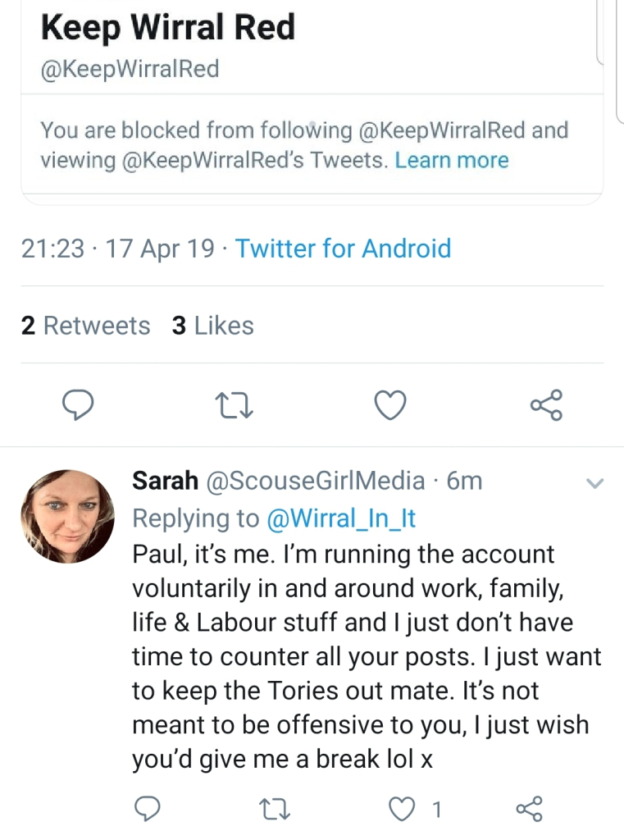Reply to the main tweet
The height and width of the screenshot is (840, 624).
click(79, 404)
